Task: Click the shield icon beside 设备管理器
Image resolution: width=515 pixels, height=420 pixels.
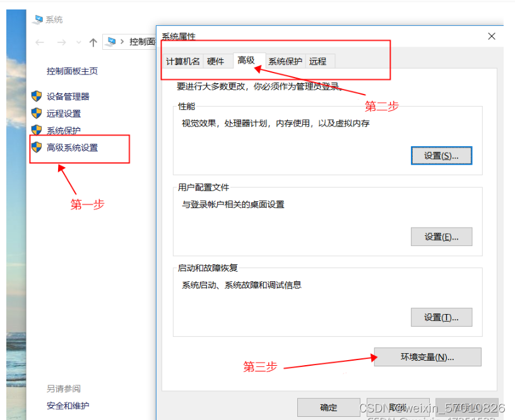Action: 37,96
